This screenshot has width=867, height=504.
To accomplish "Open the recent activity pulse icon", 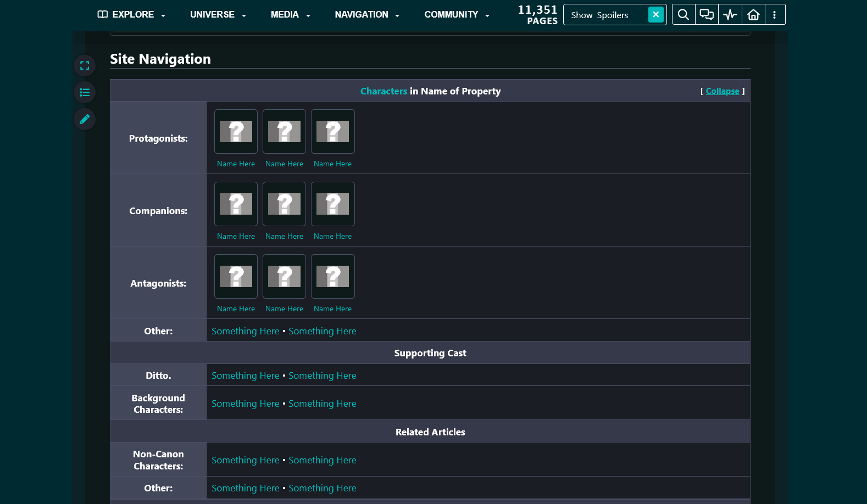I will [730, 15].
